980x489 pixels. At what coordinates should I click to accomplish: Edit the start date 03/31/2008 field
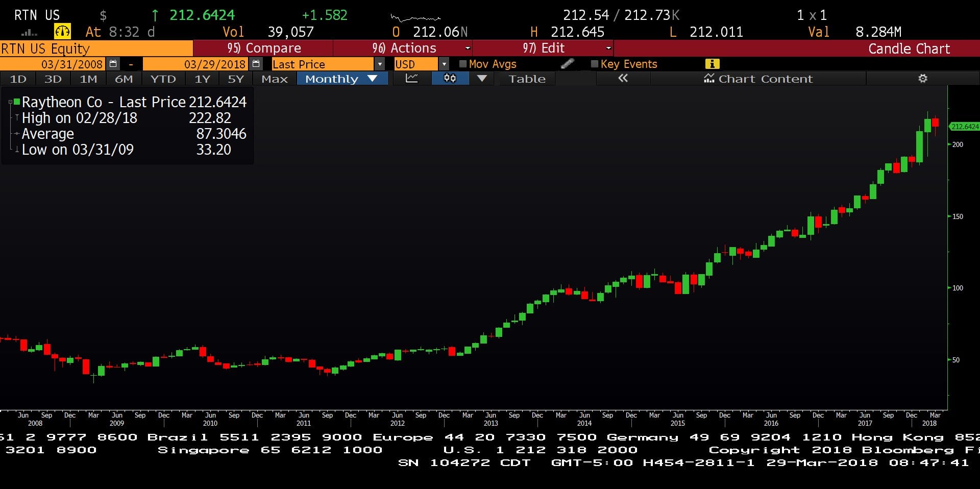pyautogui.click(x=53, y=64)
